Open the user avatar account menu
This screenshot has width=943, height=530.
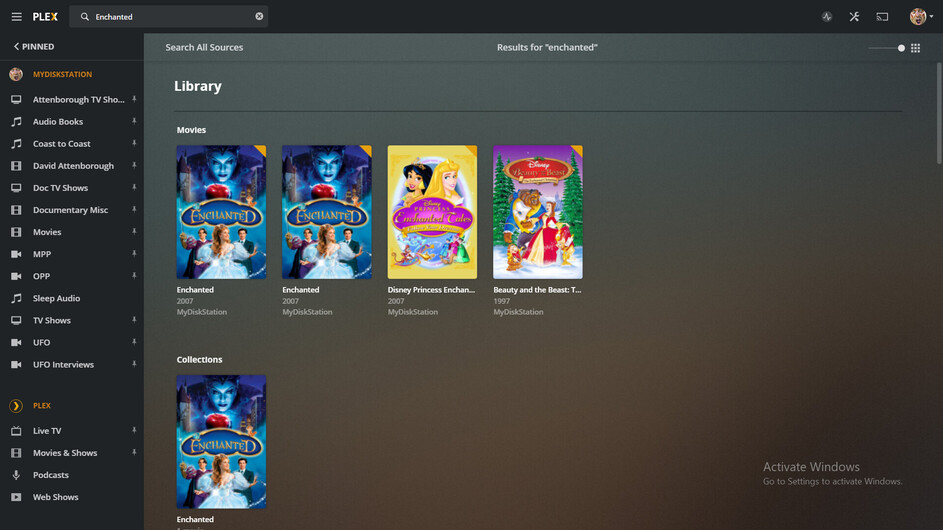coord(921,17)
